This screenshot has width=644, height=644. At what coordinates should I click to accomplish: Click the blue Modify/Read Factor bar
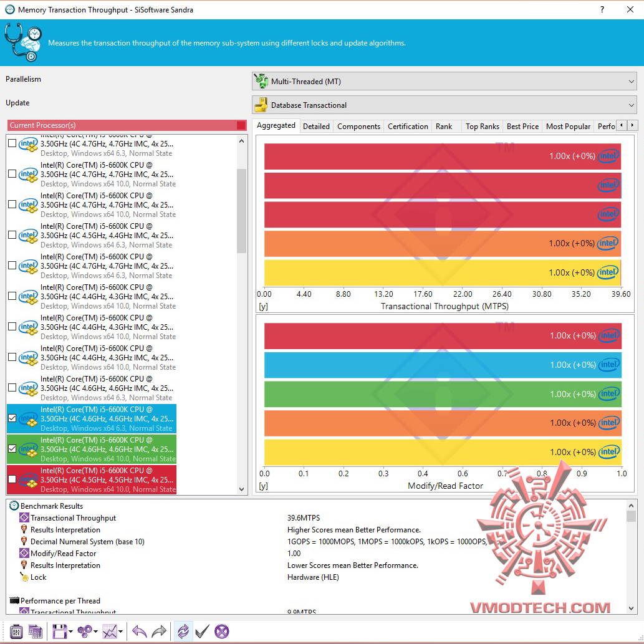point(443,365)
